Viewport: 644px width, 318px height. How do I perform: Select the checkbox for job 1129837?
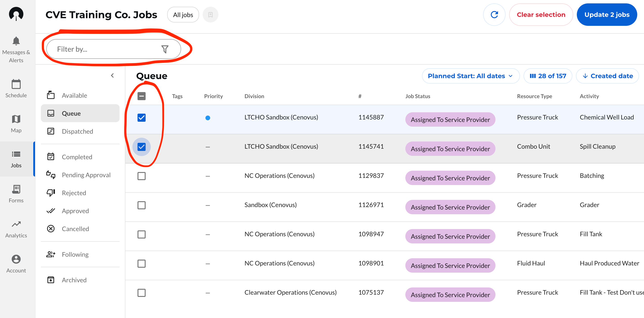coord(142,176)
